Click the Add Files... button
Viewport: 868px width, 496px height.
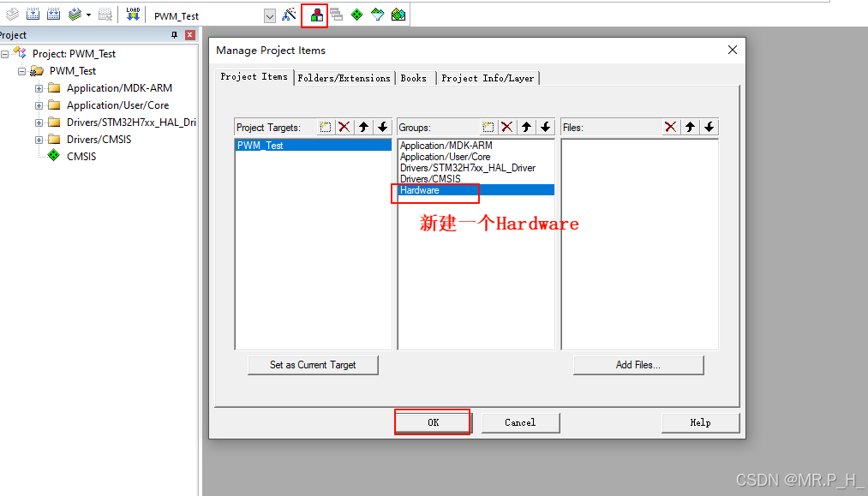638,365
